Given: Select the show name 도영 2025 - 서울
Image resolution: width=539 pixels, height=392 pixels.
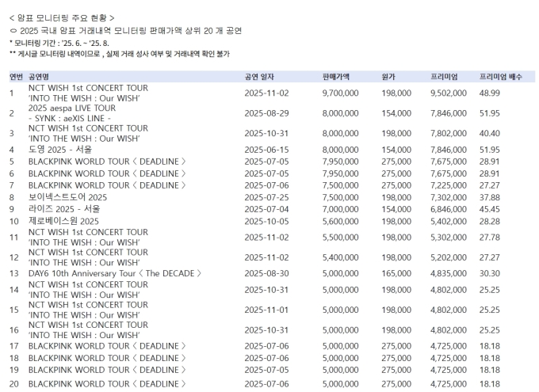Looking at the screenshot, I should point(60,150).
